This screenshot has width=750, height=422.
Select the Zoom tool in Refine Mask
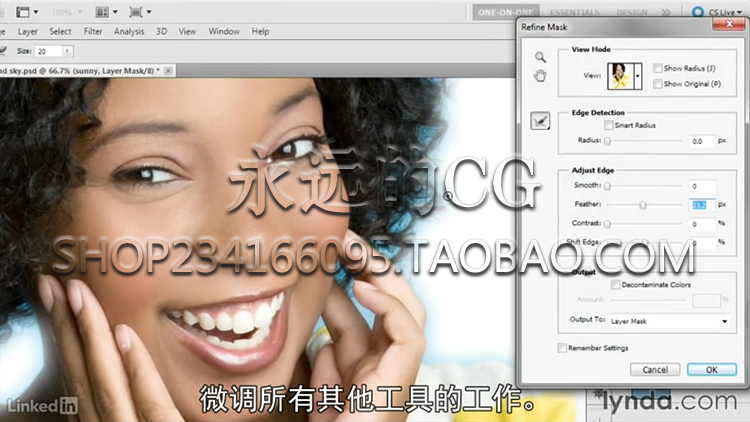click(x=540, y=57)
